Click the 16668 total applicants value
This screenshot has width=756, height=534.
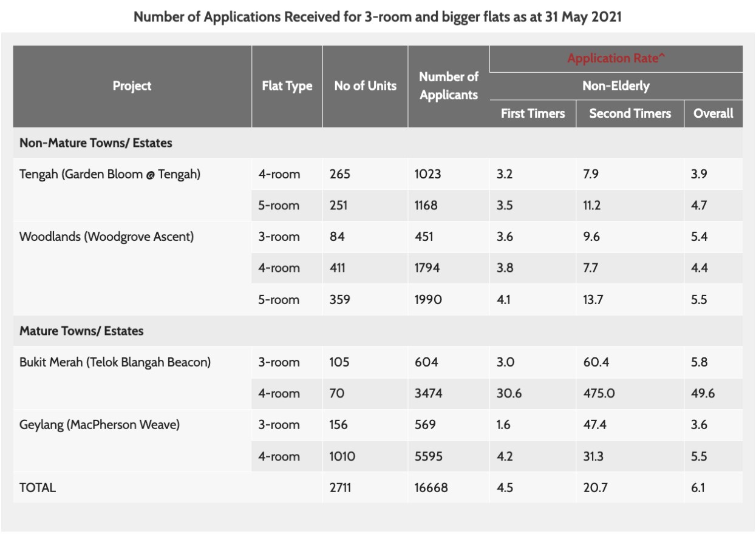click(x=431, y=487)
